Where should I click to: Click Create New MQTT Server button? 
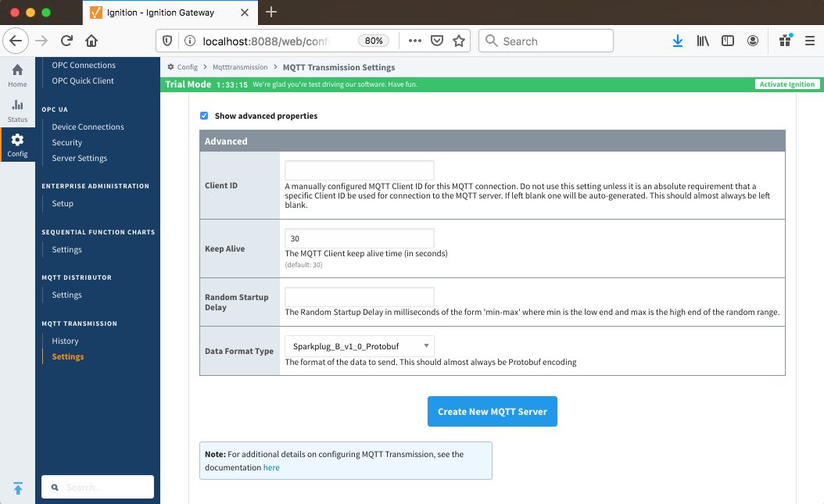493,412
